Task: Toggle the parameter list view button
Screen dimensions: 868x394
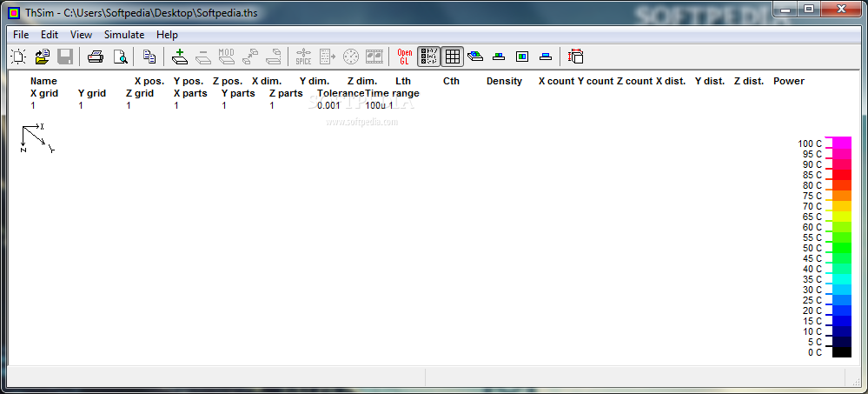Action: tap(428, 57)
